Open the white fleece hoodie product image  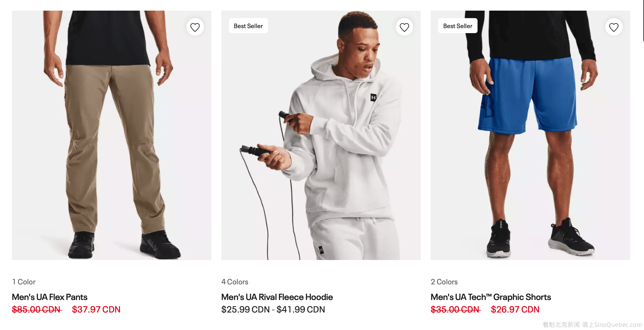coord(321,141)
